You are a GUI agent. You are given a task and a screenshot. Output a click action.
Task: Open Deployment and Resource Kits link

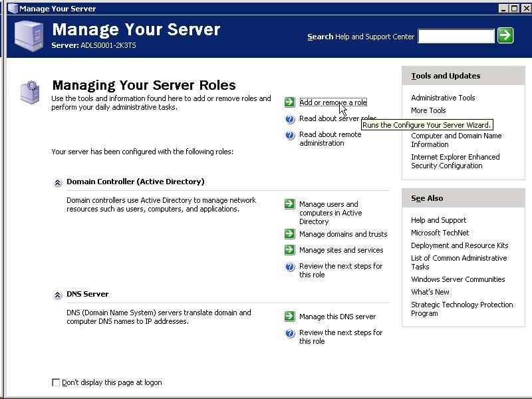[x=459, y=245]
